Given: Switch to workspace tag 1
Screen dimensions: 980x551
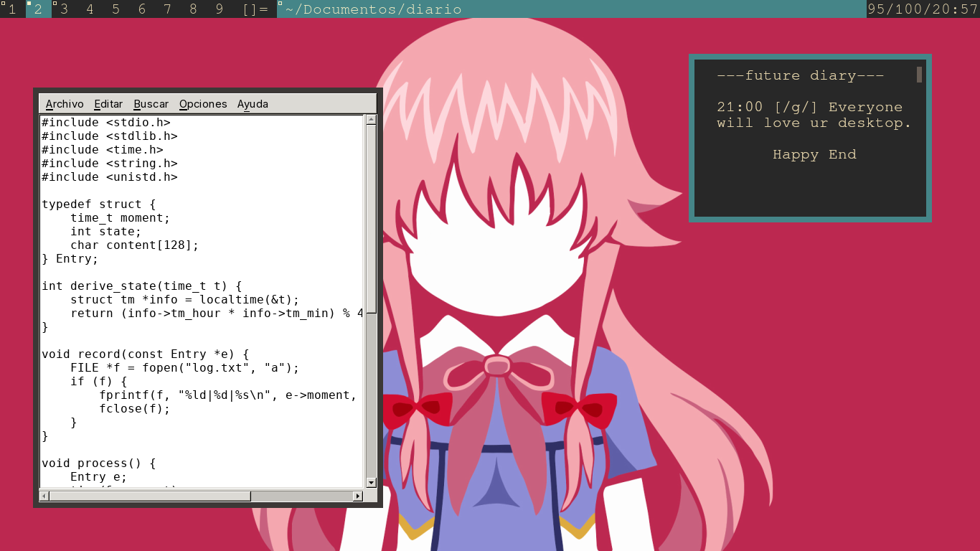Looking at the screenshot, I should click(x=12, y=9).
